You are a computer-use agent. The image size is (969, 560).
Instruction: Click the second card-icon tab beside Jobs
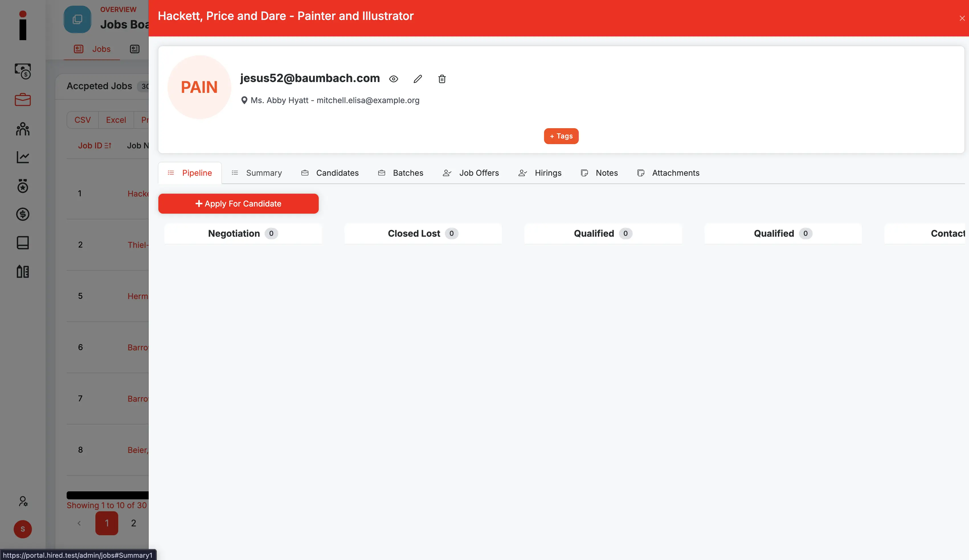tap(134, 49)
